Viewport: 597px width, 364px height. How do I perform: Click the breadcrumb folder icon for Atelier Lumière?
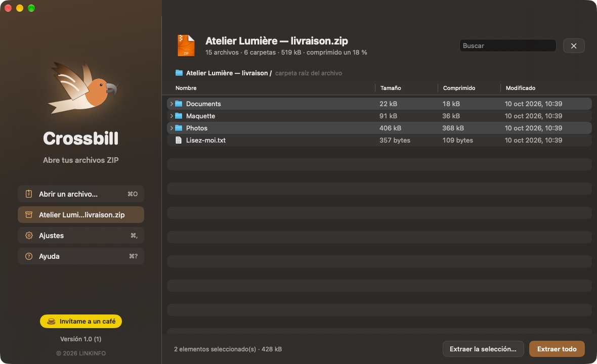[179, 73]
